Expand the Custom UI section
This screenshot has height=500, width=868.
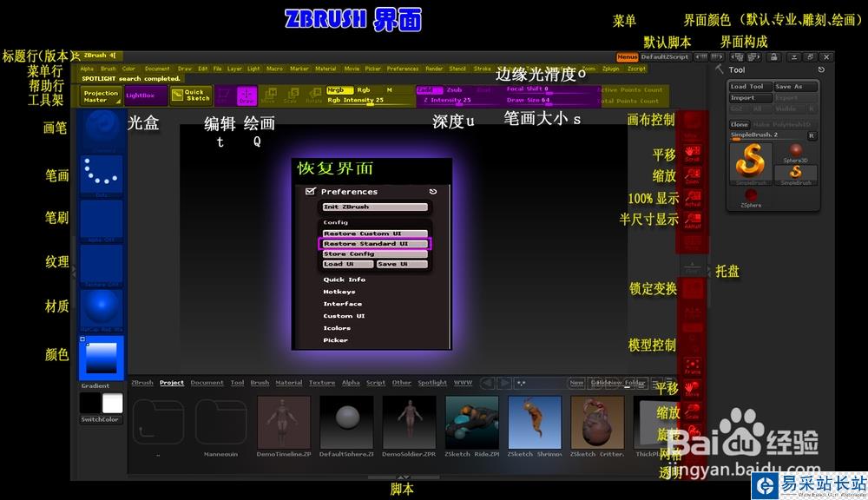click(345, 316)
